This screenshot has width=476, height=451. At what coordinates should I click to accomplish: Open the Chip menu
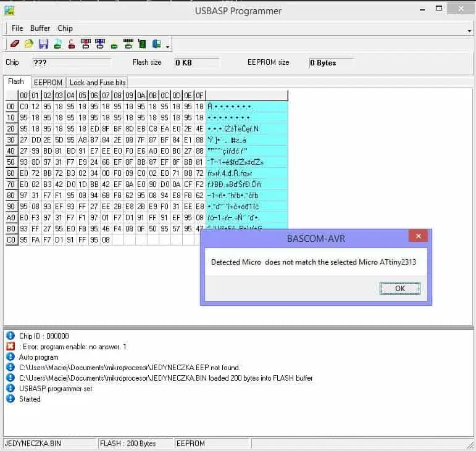pyautogui.click(x=65, y=28)
